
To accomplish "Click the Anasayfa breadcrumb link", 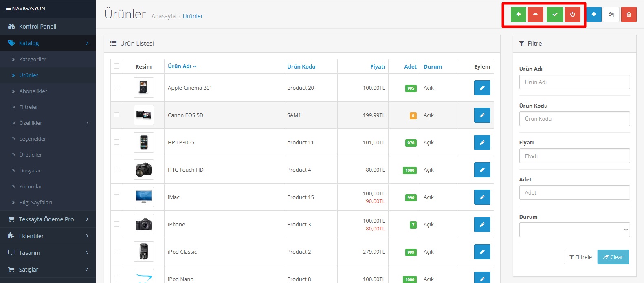I will (x=163, y=16).
